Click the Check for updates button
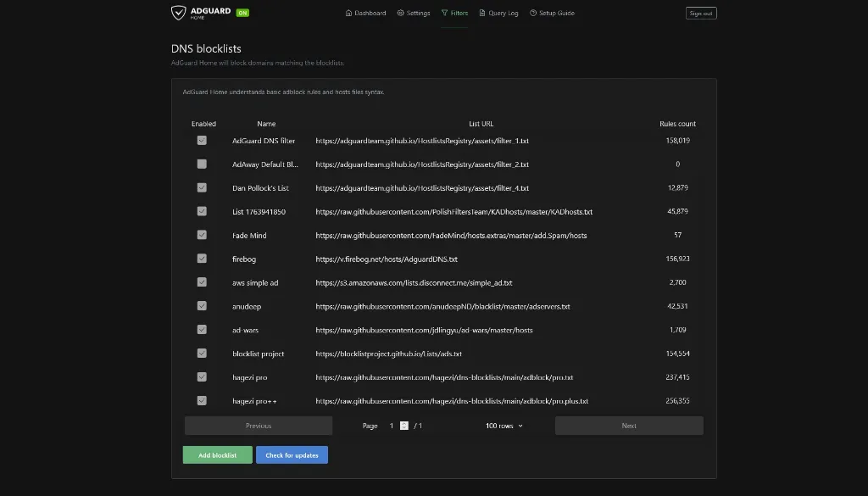This screenshot has height=496, width=868. [x=292, y=455]
